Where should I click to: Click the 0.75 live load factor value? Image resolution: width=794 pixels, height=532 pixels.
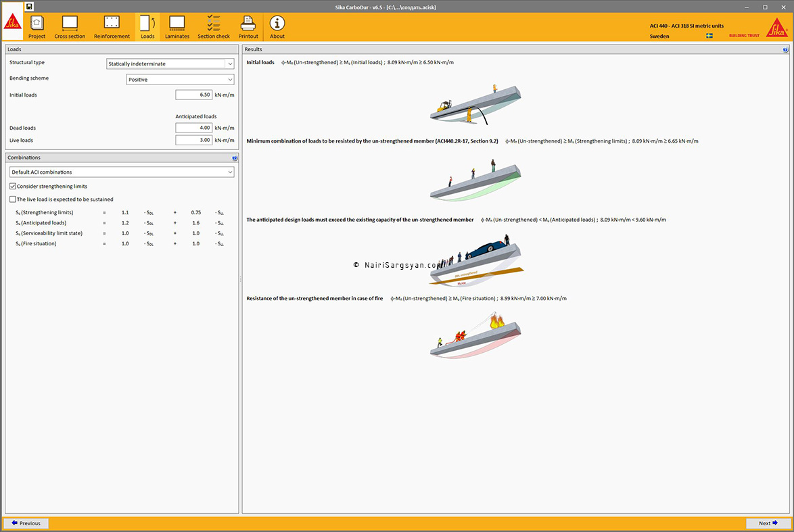(196, 213)
